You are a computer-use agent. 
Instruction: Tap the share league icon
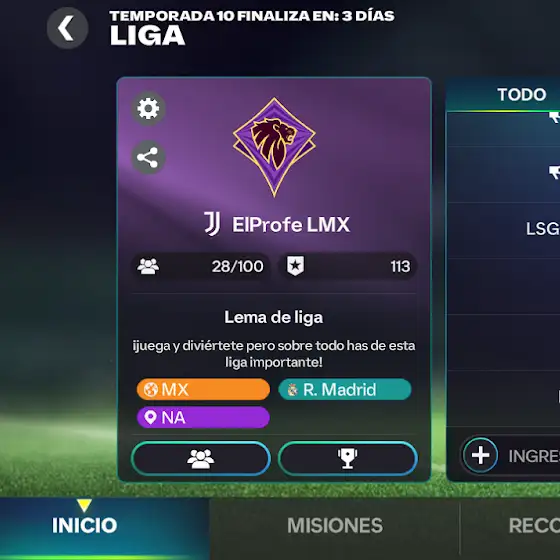click(x=148, y=158)
